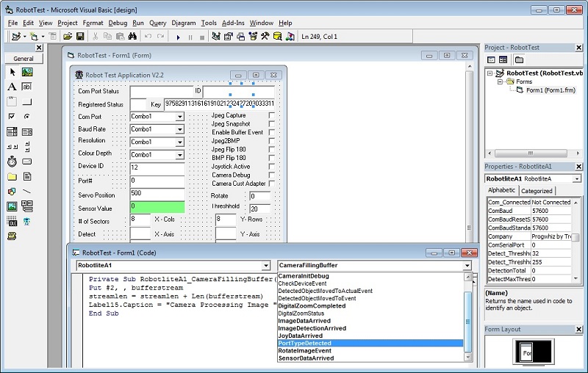This screenshot has width=588, height=373.
Task: Enable the Enable Buffer Event checkbox
Action: (x=271, y=132)
